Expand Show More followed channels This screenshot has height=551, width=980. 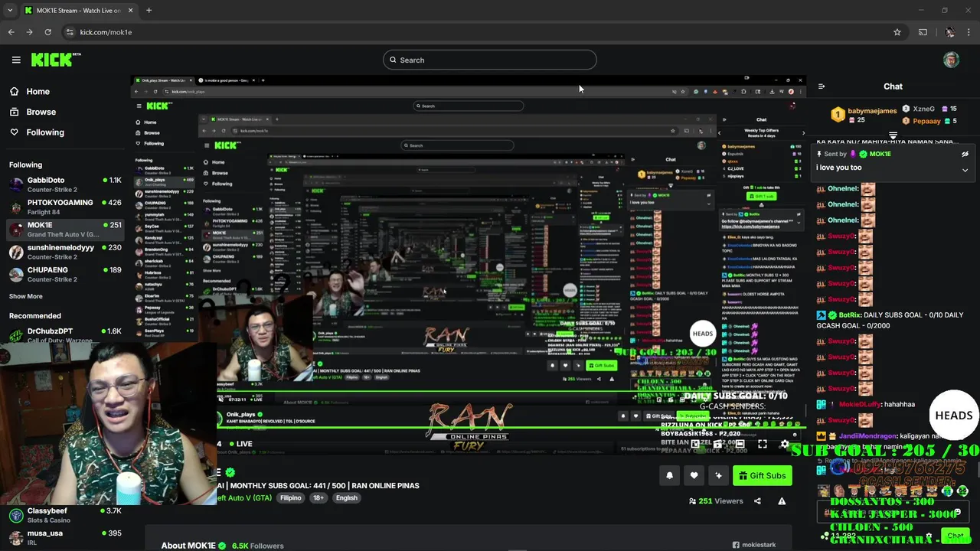pos(26,296)
